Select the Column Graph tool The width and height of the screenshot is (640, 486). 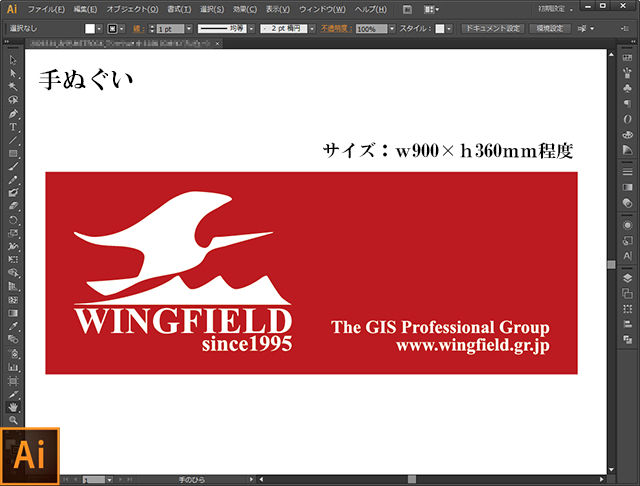(x=13, y=367)
